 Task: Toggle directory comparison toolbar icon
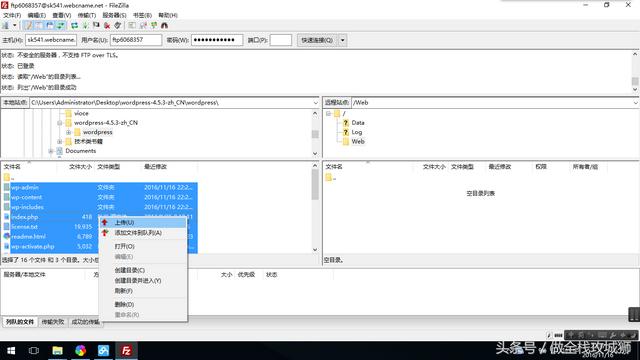143,25
